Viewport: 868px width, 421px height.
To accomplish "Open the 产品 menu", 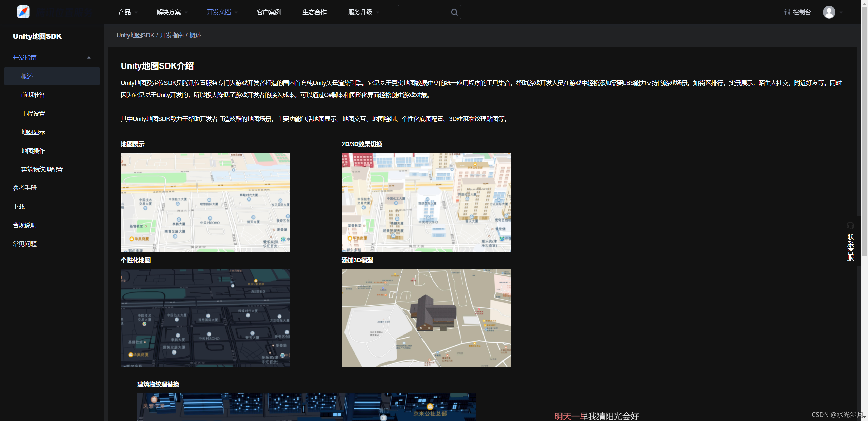I will (x=124, y=12).
